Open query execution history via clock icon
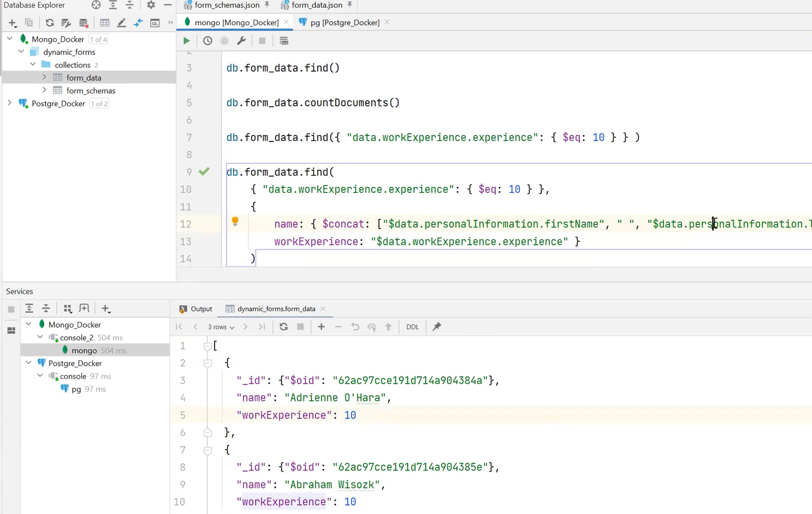Viewport: 812px width, 514px height. tap(207, 41)
